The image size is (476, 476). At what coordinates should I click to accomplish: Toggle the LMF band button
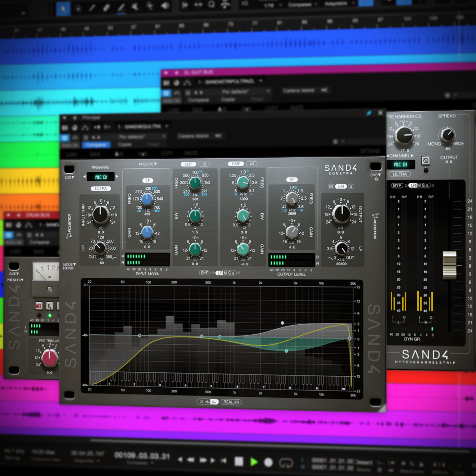coord(188,164)
